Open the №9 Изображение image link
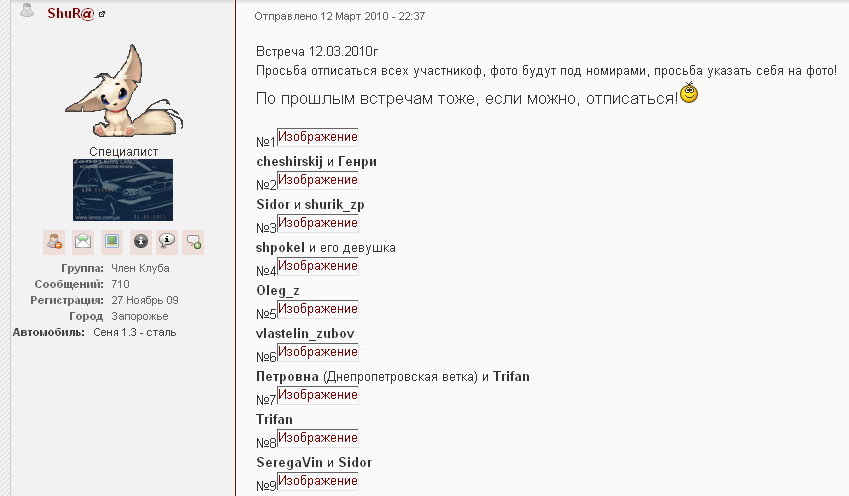849x496 pixels. [x=317, y=481]
